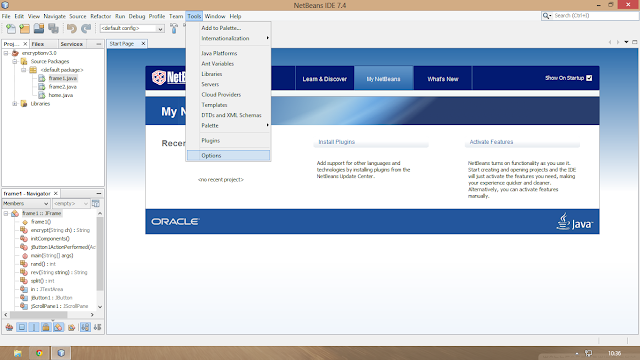Minimize the Projects panel group
Screen dimensions: 640x360
[99, 44]
